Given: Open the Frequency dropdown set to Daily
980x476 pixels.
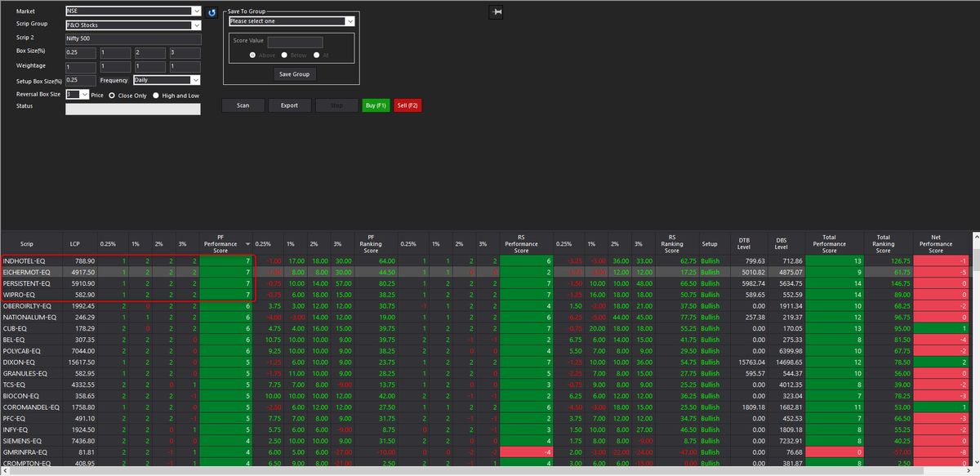Looking at the screenshot, I should click(167, 80).
